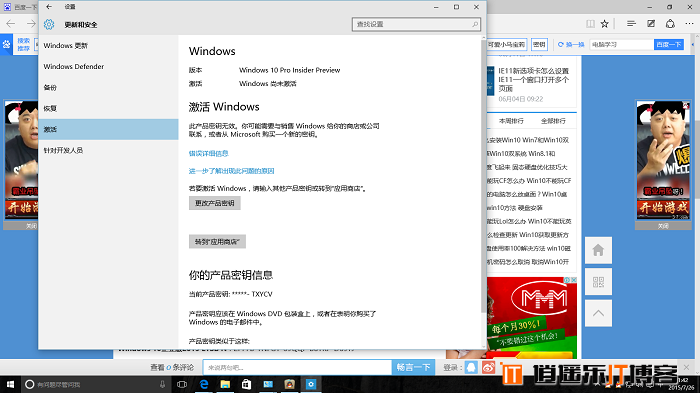Select 针对开发人员 in the sidebar

click(108, 151)
